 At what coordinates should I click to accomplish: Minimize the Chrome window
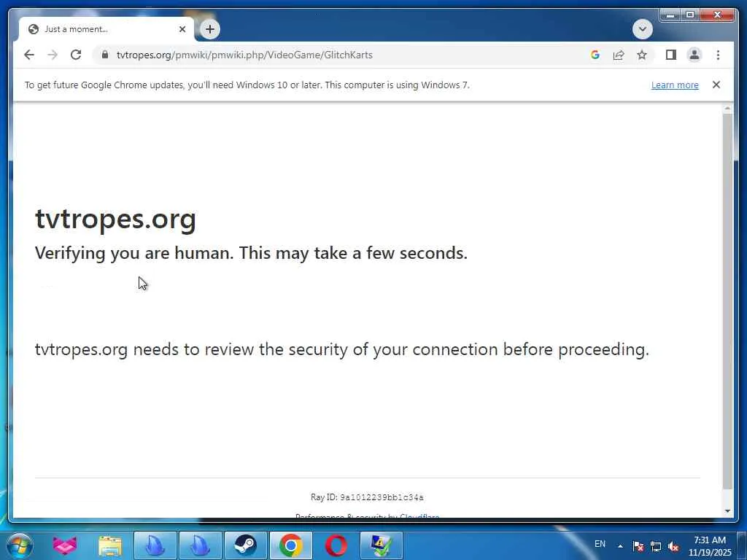point(670,15)
